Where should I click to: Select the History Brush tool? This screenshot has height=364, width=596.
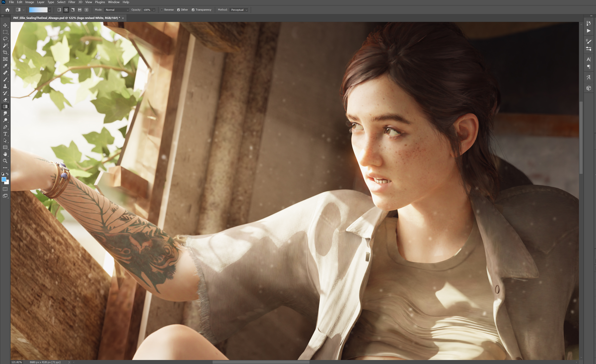click(5, 93)
